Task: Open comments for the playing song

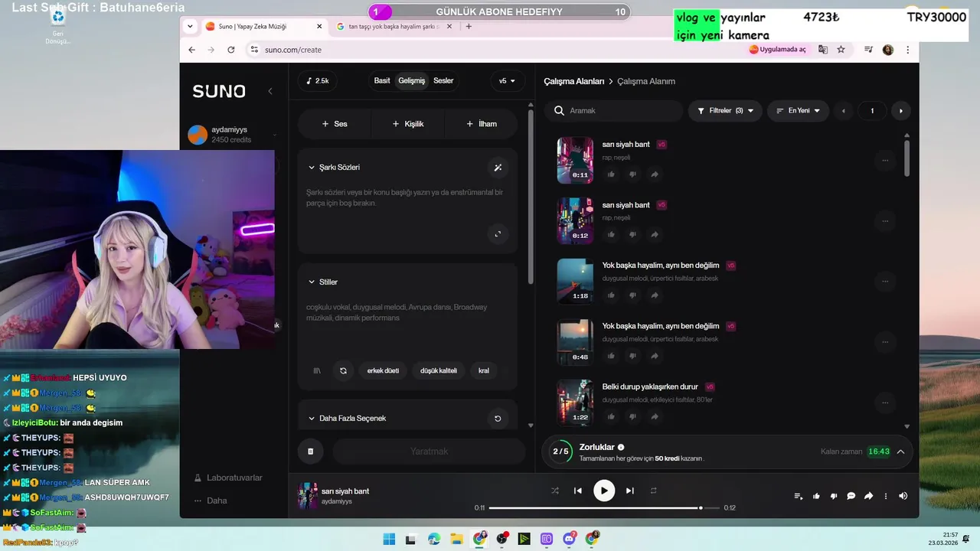Action: click(x=851, y=496)
